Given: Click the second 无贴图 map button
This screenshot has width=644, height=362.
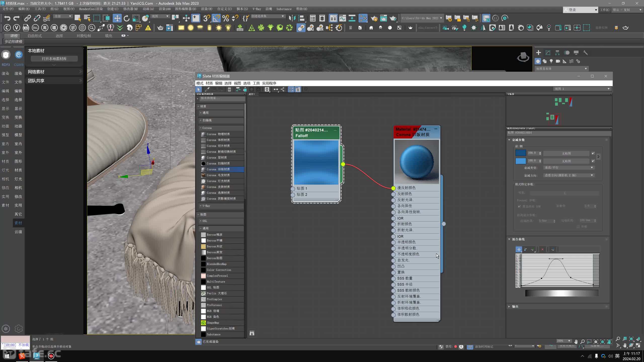Looking at the screenshot, I should pyautogui.click(x=566, y=161).
